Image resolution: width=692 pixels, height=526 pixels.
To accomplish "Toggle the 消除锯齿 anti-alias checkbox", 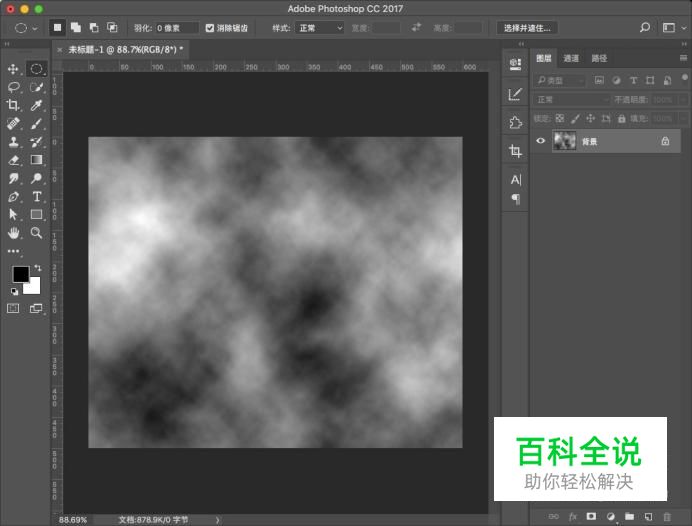I will pyautogui.click(x=209, y=28).
